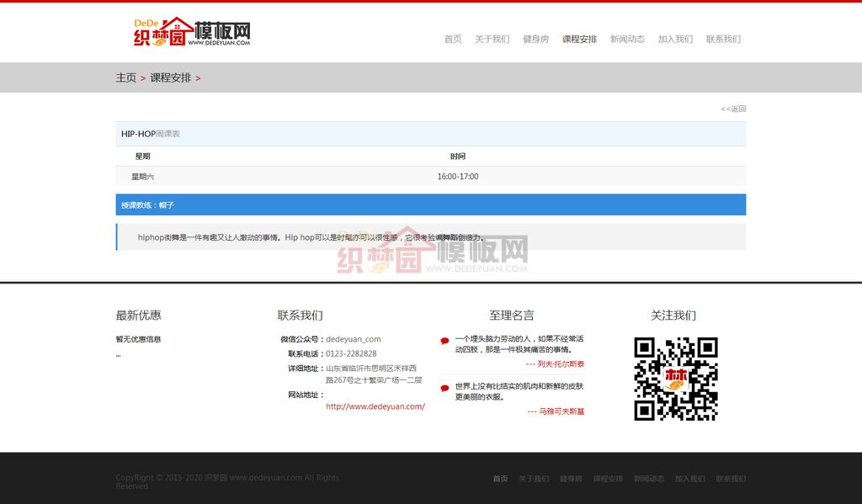
Task: Click 新闻动态 in the footer menu
Action: [648, 479]
